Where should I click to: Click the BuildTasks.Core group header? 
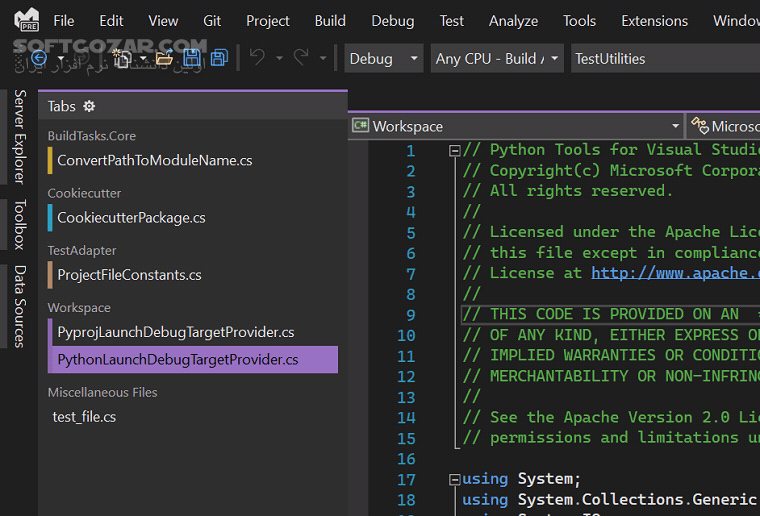click(x=92, y=136)
